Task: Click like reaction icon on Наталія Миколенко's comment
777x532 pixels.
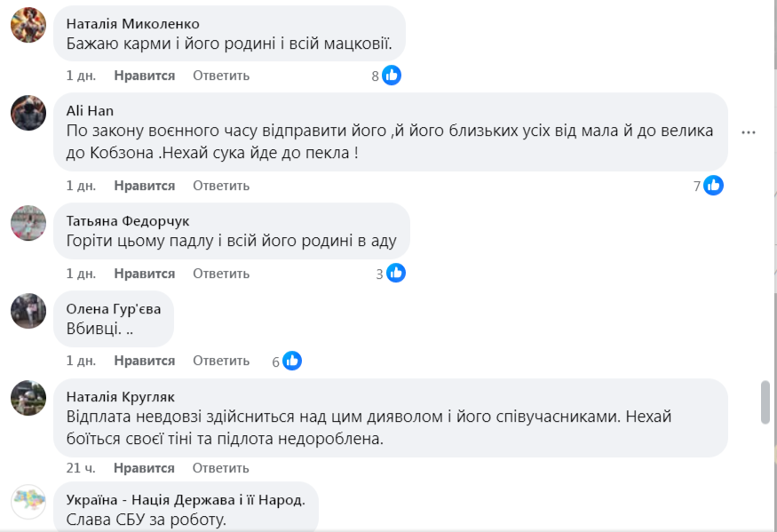Action: (x=392, y=75)
